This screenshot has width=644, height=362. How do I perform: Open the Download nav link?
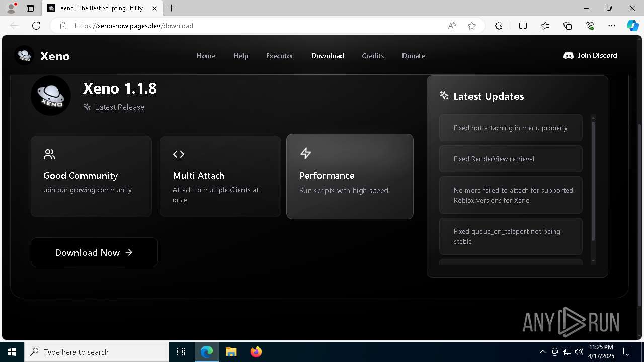tap(328, 56)
